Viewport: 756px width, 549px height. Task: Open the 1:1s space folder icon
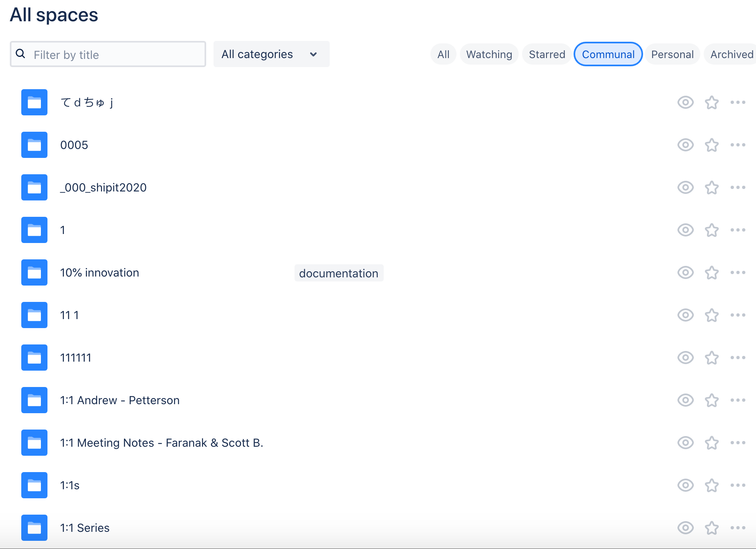[x=34, y=485]
